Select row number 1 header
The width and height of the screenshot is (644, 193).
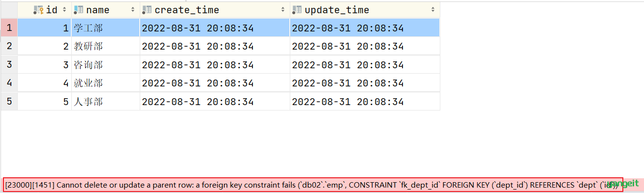click(9, 28)
